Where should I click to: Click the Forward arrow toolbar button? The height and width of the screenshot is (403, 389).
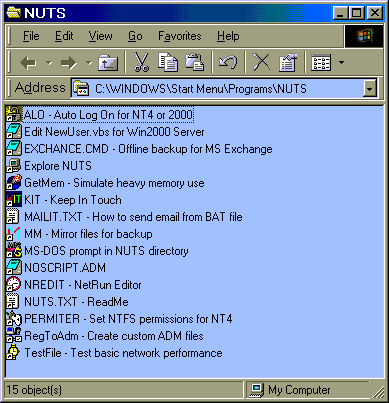click(69, 62)
